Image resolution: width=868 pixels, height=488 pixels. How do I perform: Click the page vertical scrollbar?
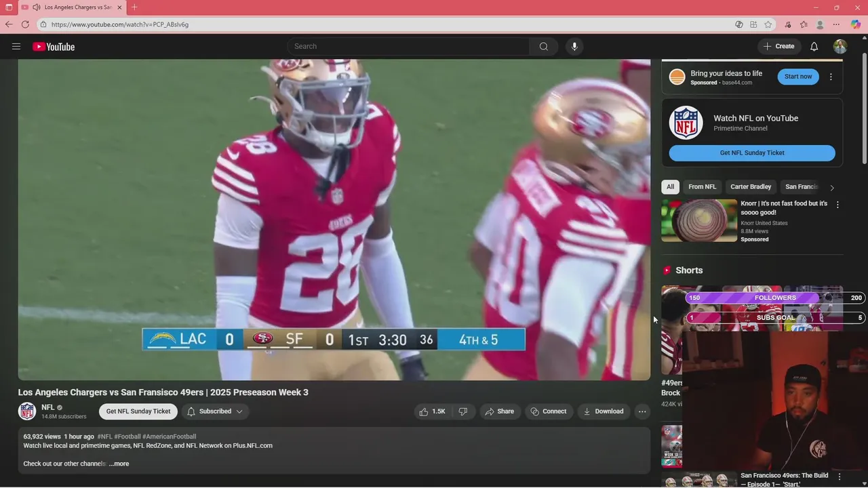[x=865, y=108]
